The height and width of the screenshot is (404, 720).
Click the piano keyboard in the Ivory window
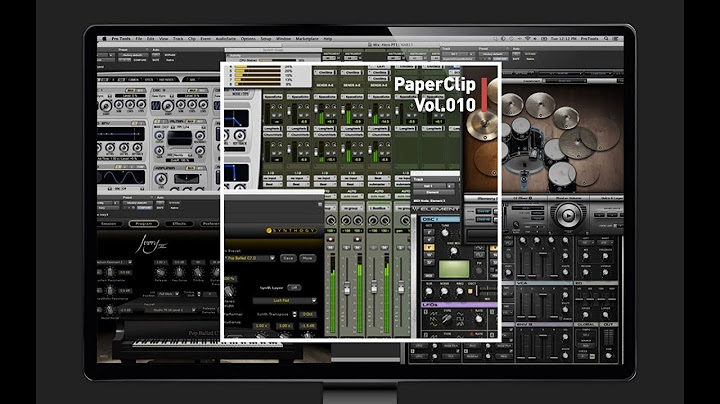tap(208, 343)
